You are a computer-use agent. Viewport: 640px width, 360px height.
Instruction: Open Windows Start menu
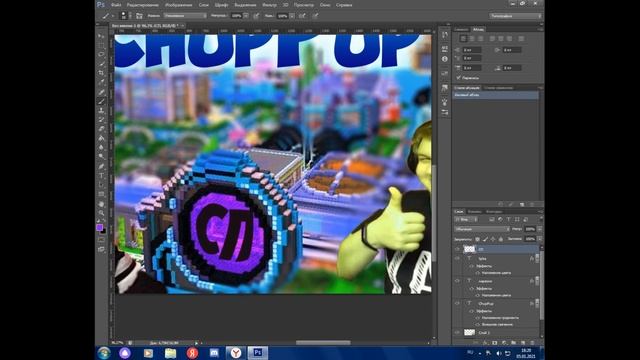pyautogui.click(x=104, y=353)
